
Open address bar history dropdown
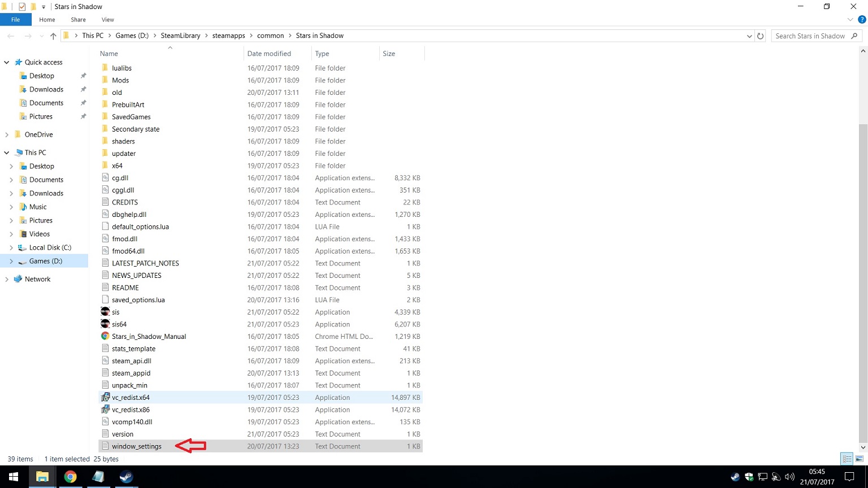coord(749,36)
